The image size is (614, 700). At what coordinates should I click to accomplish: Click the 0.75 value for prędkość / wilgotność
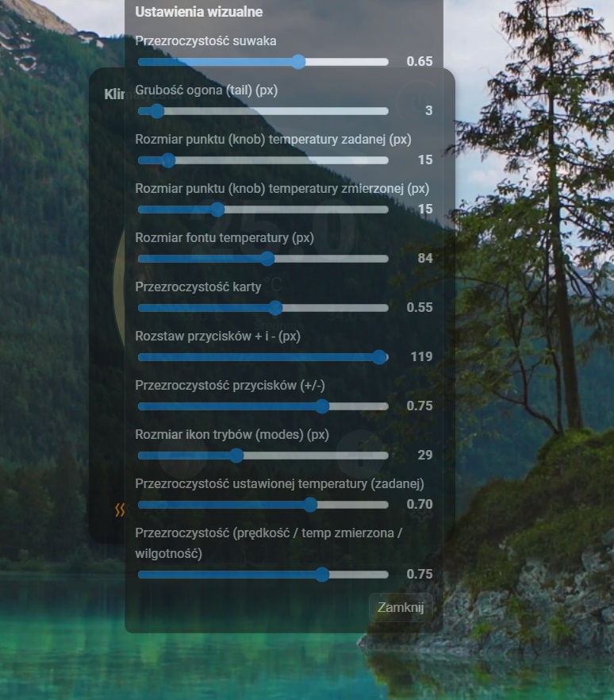coord(420,574)
